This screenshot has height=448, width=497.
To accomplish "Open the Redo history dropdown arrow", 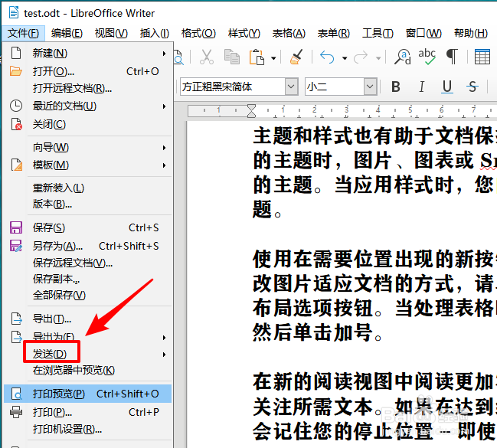I will click(378, 58).
